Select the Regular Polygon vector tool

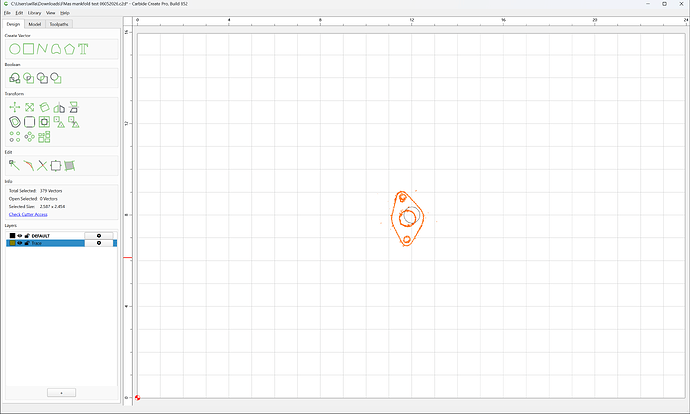pos(69,49)
